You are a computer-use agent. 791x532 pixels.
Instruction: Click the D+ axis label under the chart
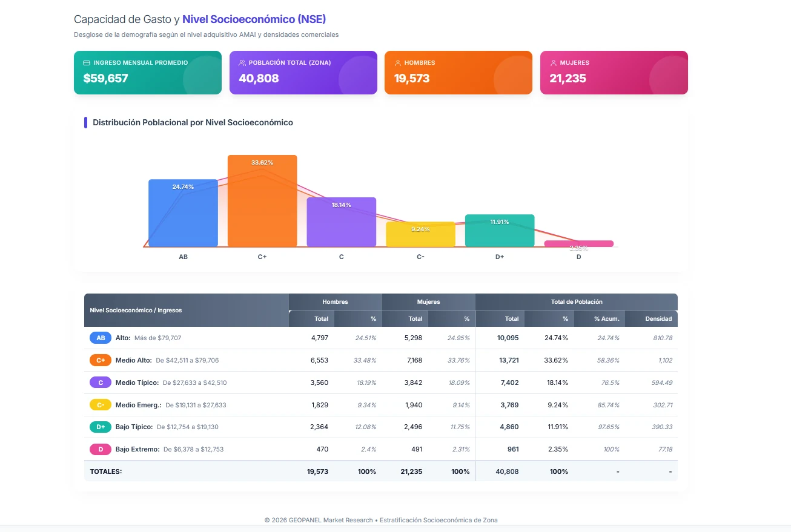click(500, 257)
